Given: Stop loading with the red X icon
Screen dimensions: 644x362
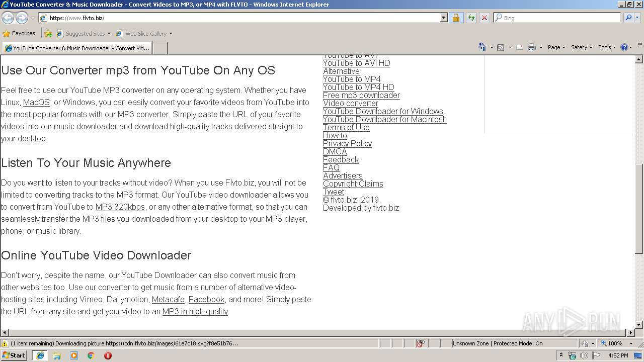Looking at the screenshot, I should coord(484,18).
